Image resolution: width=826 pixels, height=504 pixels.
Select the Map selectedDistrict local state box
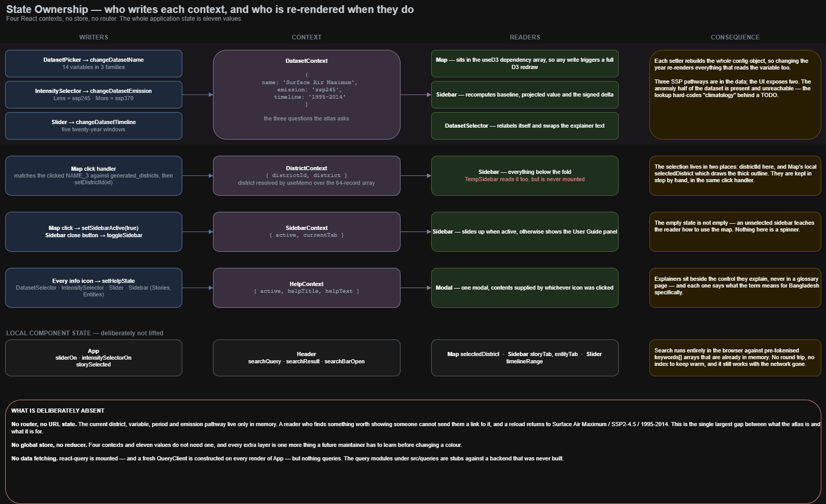[525, 358]
